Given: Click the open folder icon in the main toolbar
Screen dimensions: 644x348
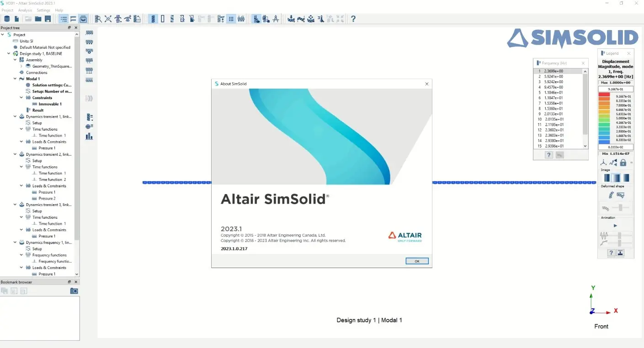Looking at the screenshot, I should click(38, 19).
